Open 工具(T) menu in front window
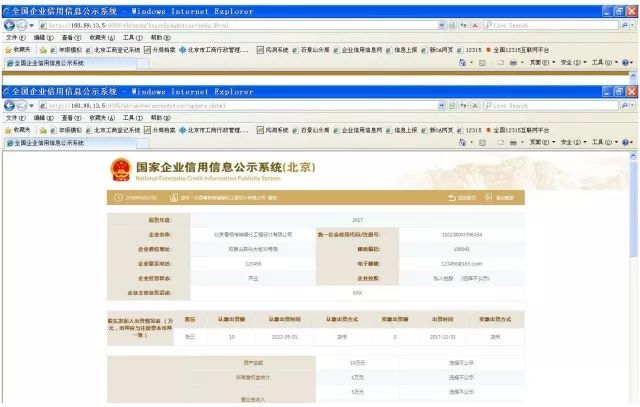 tap(133, 118)
